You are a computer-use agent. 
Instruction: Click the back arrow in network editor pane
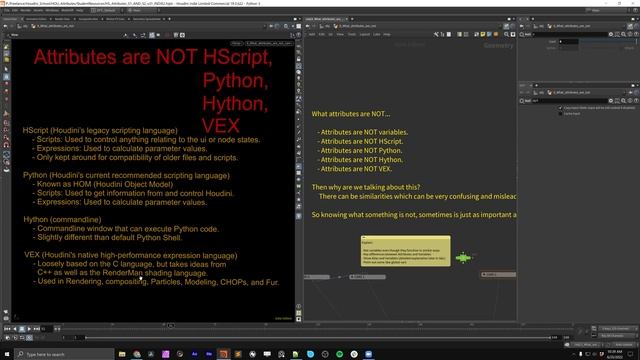(x=307, y=26)
